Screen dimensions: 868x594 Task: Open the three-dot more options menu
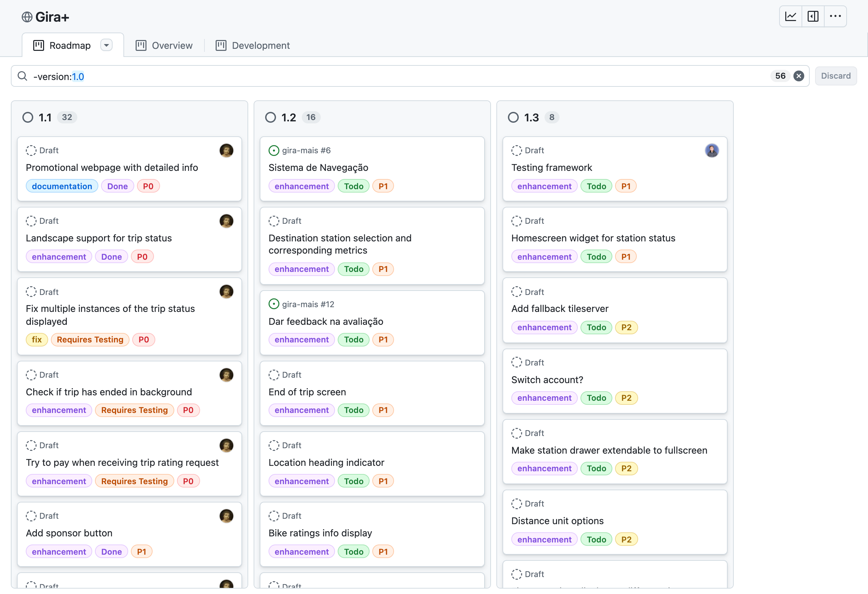835,16
